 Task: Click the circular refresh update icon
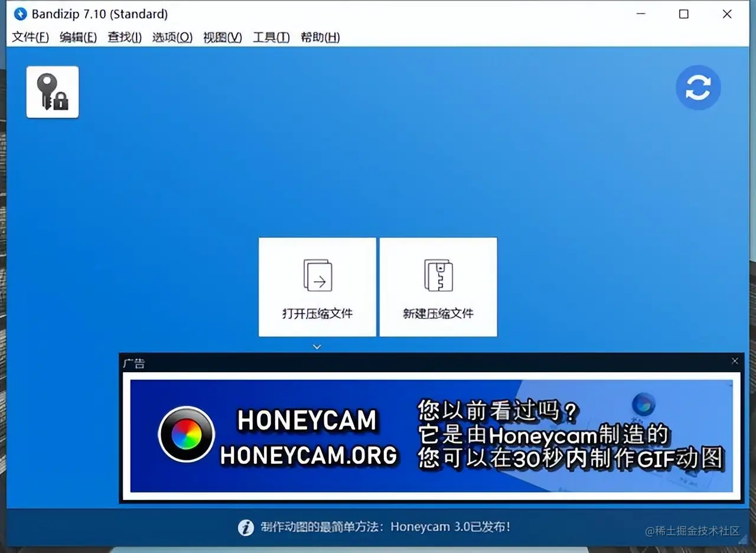click(x=698, y=87)
